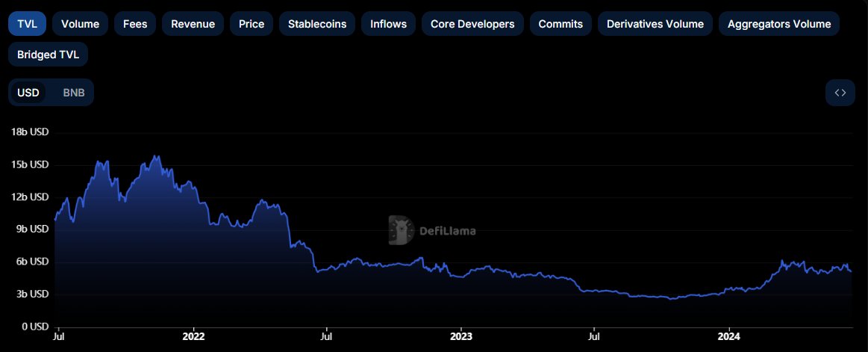Open the embed code icon button
Viewport: 868px width, 352px height.
[x=840, y=93]
